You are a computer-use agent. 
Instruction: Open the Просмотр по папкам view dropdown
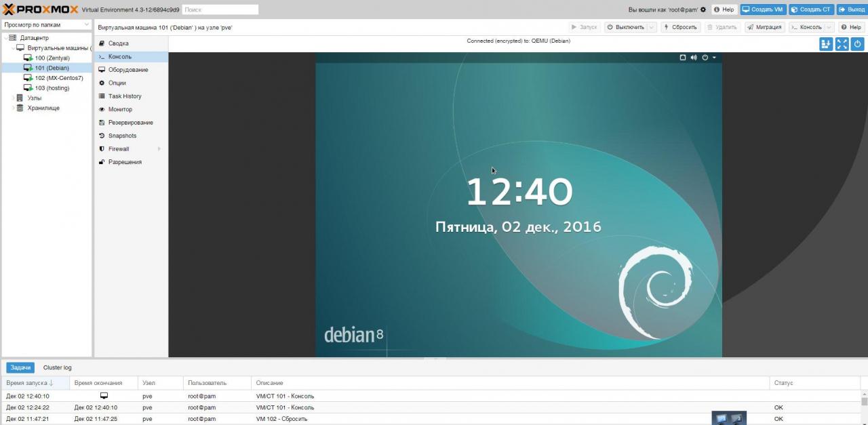47,24
